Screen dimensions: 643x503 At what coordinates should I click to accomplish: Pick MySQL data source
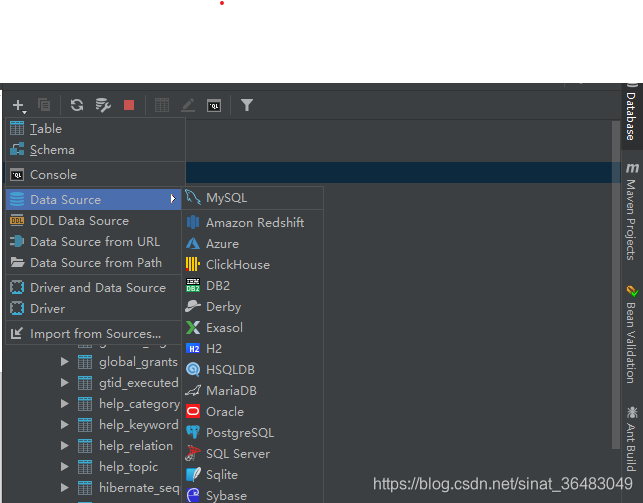click(253, 198)
